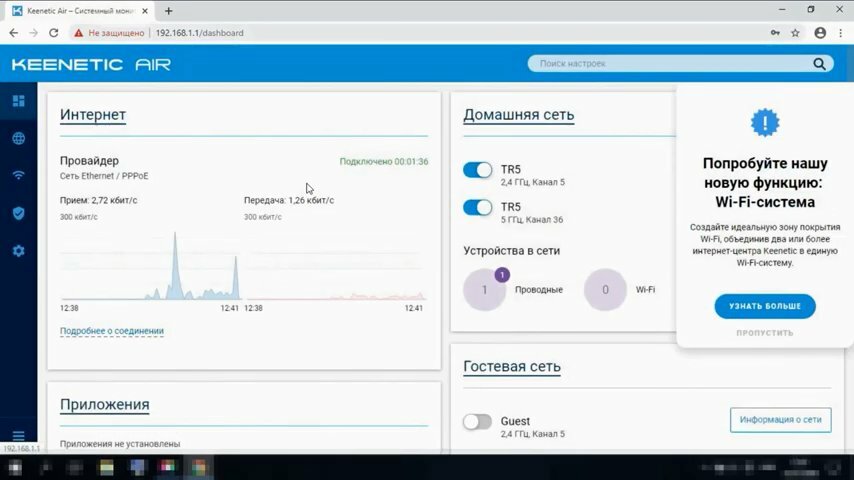Click ПРОПУСТИТЬ to skip promo
Viewport: 854px width, 480px height.
[765, 333]
